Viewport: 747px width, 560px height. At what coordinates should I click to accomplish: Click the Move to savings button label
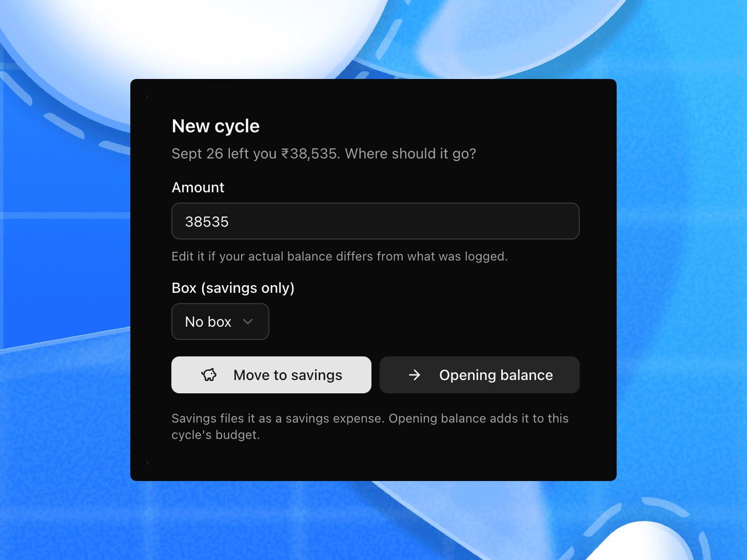click(x=288, y=375)
